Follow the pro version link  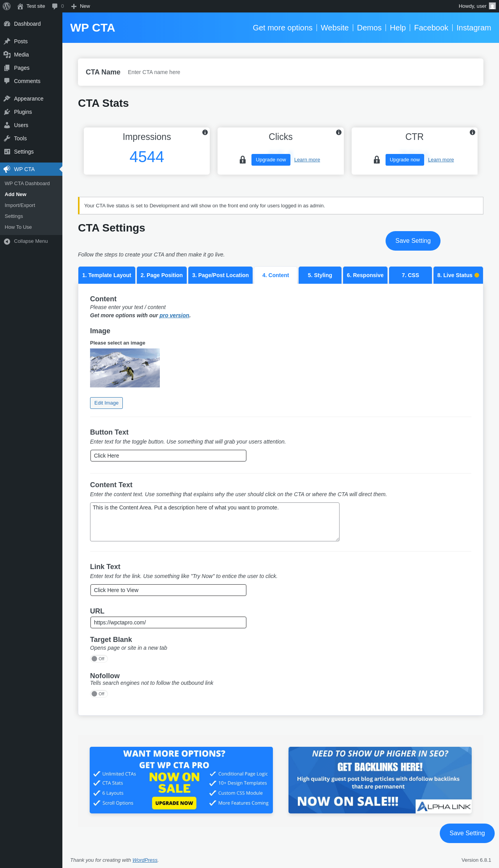[174, 315]
